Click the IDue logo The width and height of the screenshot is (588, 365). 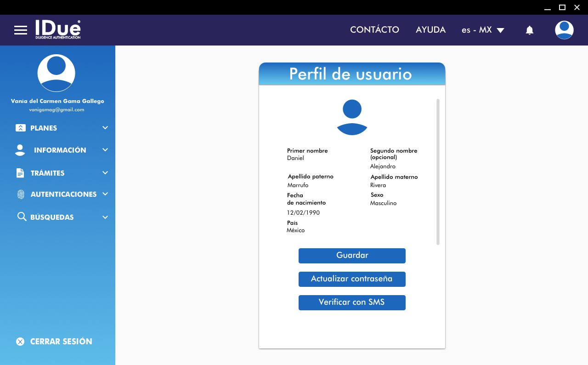pos(58,29)
